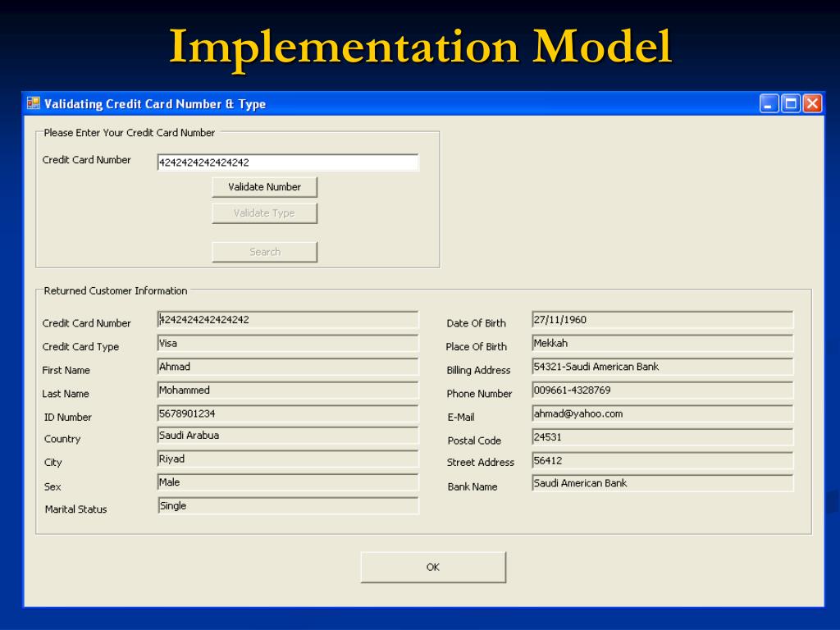840x630 pixels.
Task: Select the Place Of Birth field Mekkah
Action: (662, 344)
